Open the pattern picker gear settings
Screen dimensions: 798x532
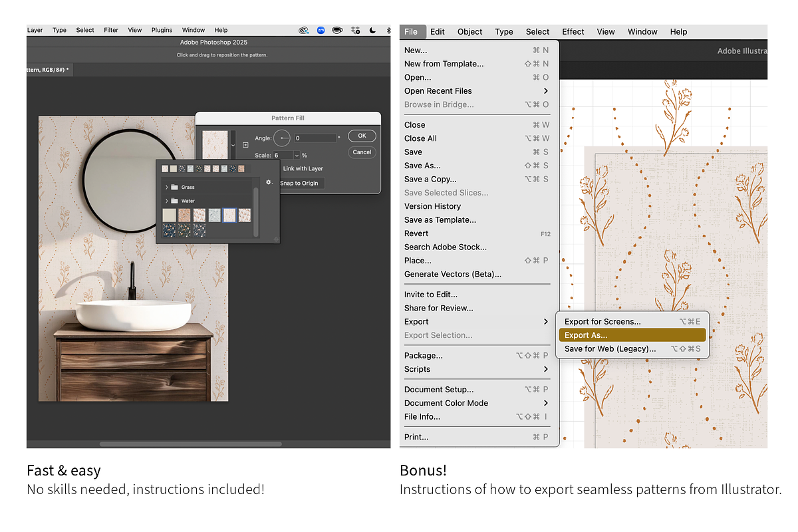(269, 182)
